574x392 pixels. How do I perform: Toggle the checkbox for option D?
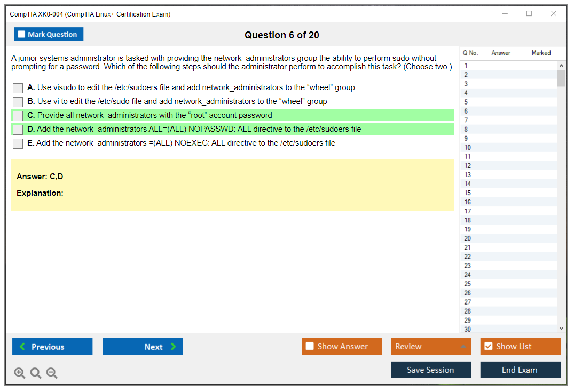coord(18,130)
